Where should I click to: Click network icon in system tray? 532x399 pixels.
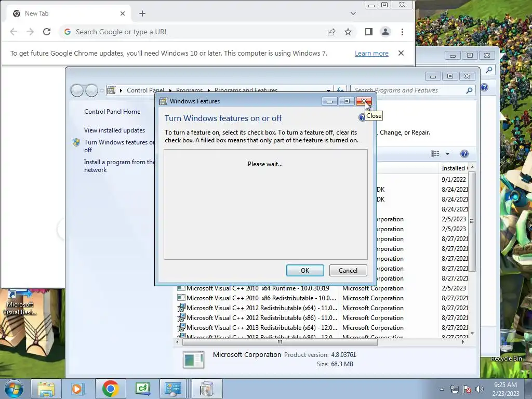455,389
